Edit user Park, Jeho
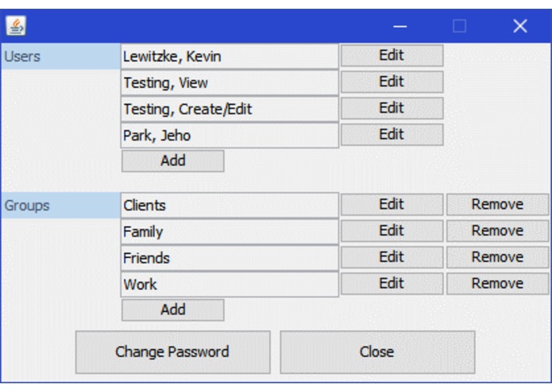 pos(392,135)
